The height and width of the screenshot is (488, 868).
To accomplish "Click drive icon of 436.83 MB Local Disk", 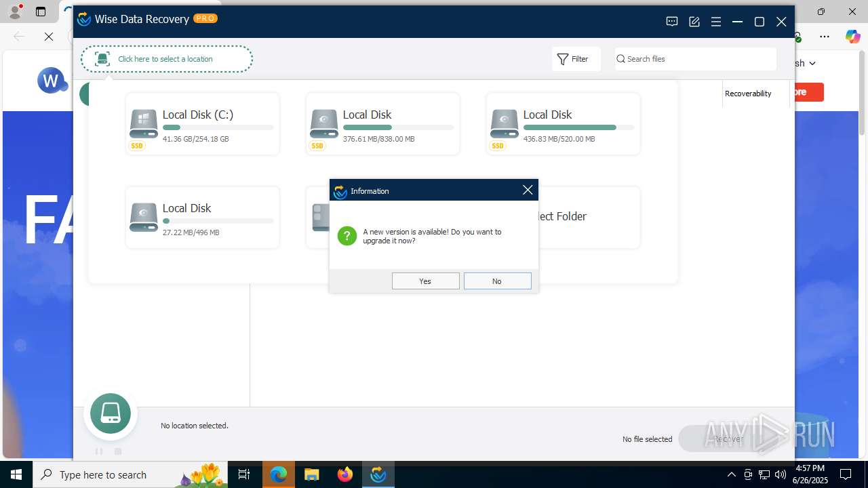I will pos(504,123).
